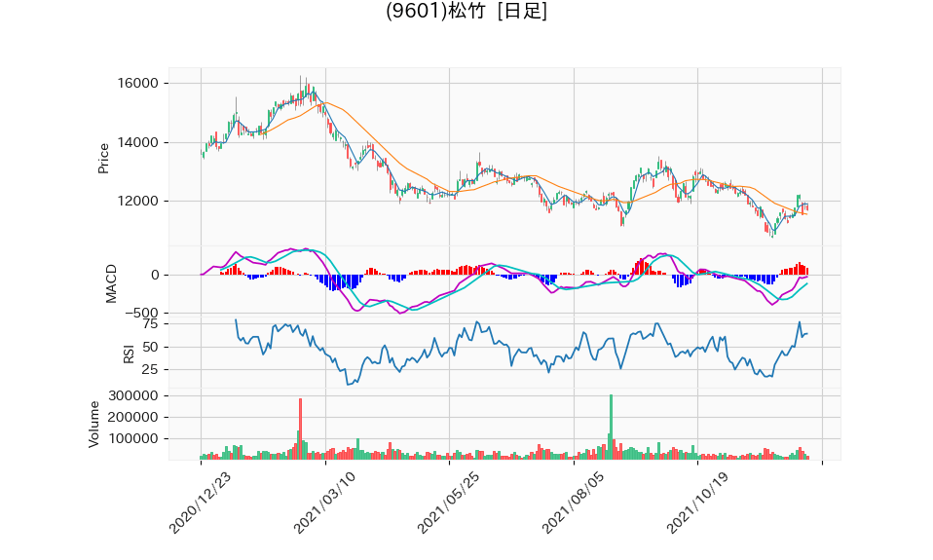Click the RSI axis title
Screen dimensions: 933x560
coord(129,355)
